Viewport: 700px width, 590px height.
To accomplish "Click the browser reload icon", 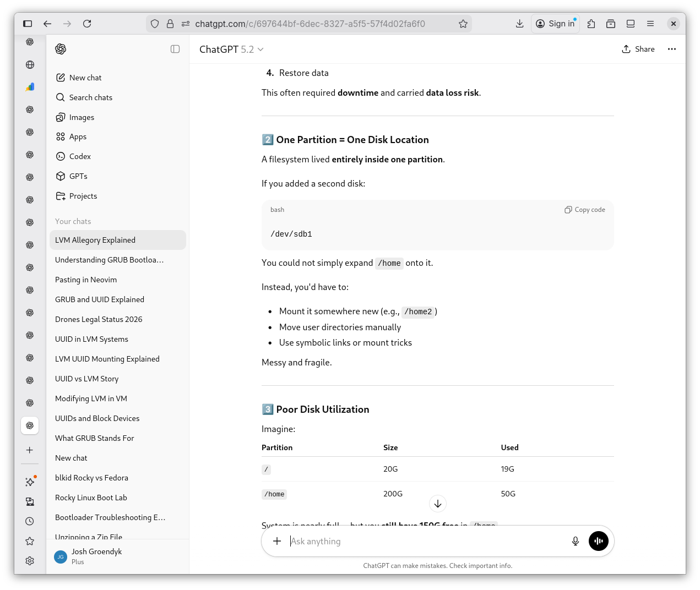I will click(x=87, y=24).
